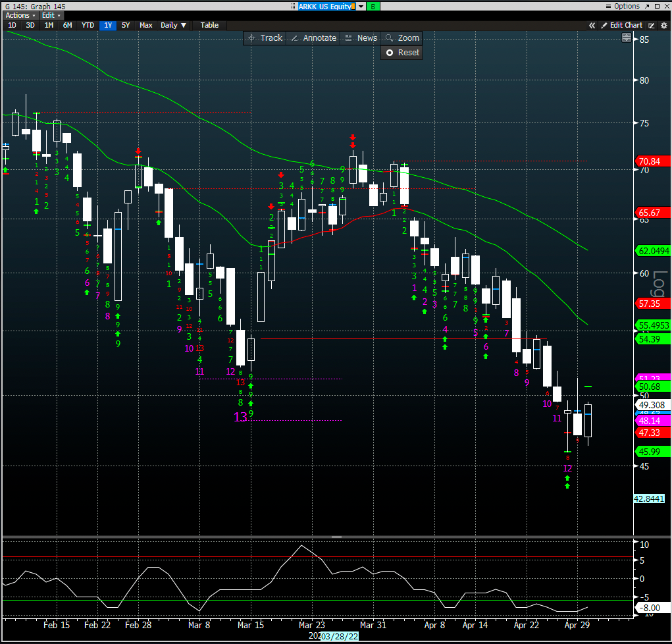672x644 pixels.
Task: Activate the Zoom magnifier tool
Action: coord(402,38)
